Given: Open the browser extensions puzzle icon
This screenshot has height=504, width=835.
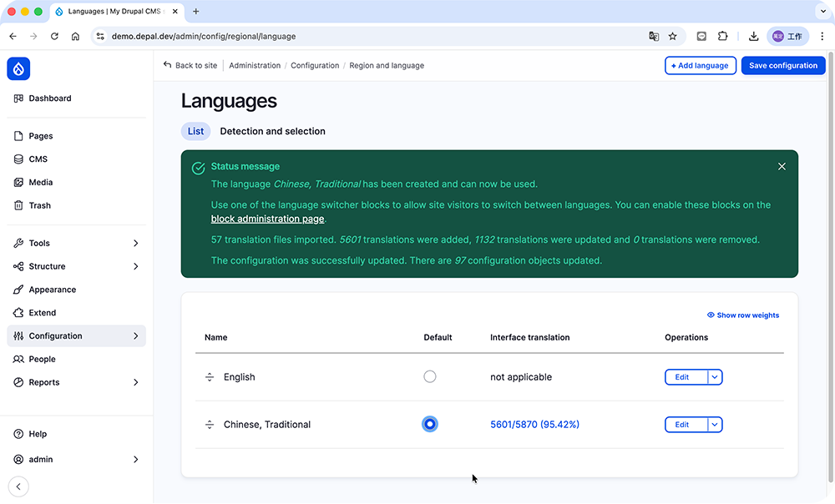Looking at the screenshot, I should pos(723,37).
